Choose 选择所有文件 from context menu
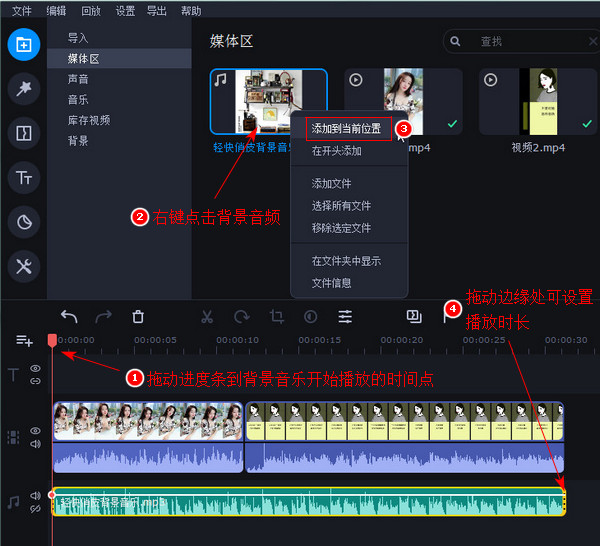This screenshot has width=600, height=546. 341,206
